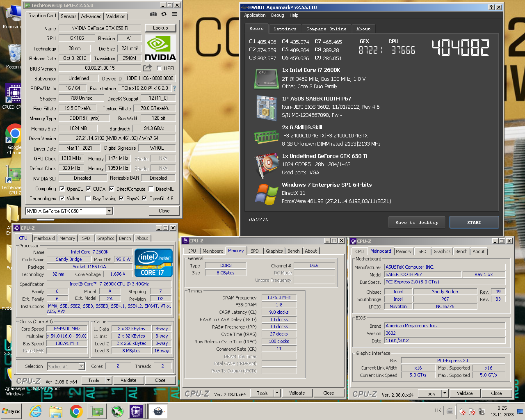Open Aquamark About tab
The image size is (525, 420).
[x=363, y=29]
